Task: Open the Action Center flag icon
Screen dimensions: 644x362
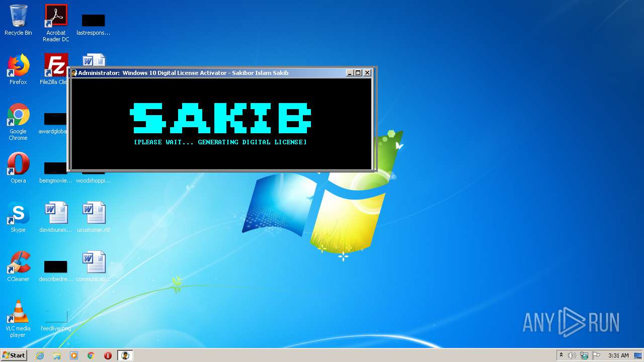Action: point(596,355)
